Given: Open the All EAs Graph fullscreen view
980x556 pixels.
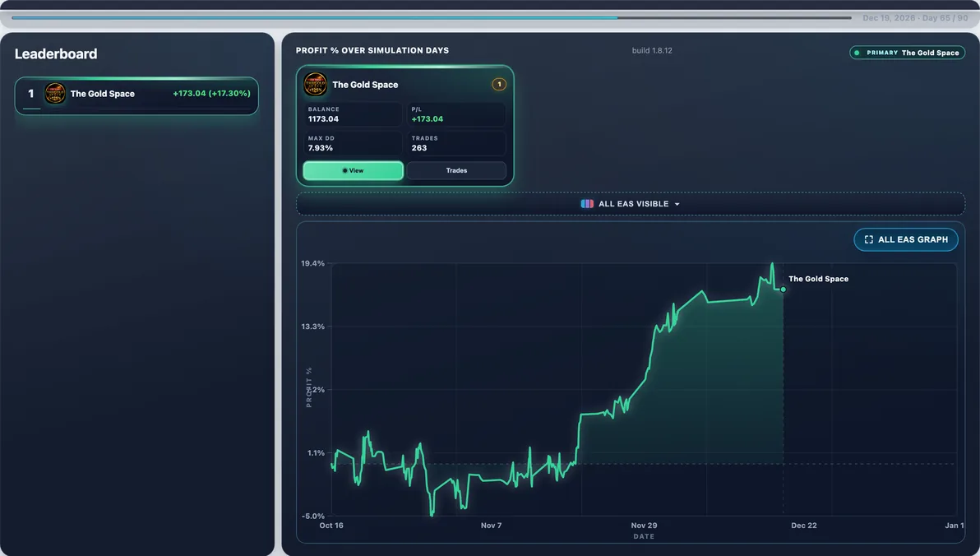Looking at the screenshot, I should point(906,239).
